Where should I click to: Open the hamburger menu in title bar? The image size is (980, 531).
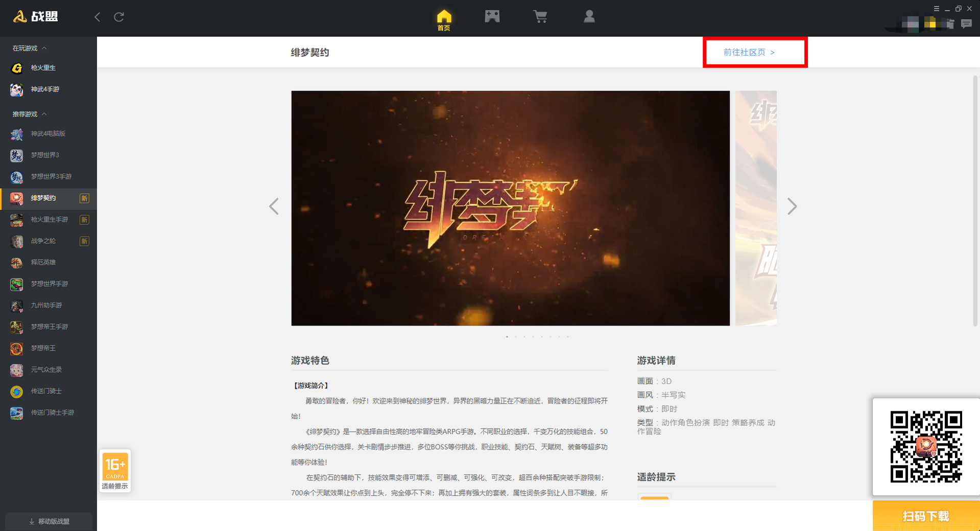tap(936, 9)
